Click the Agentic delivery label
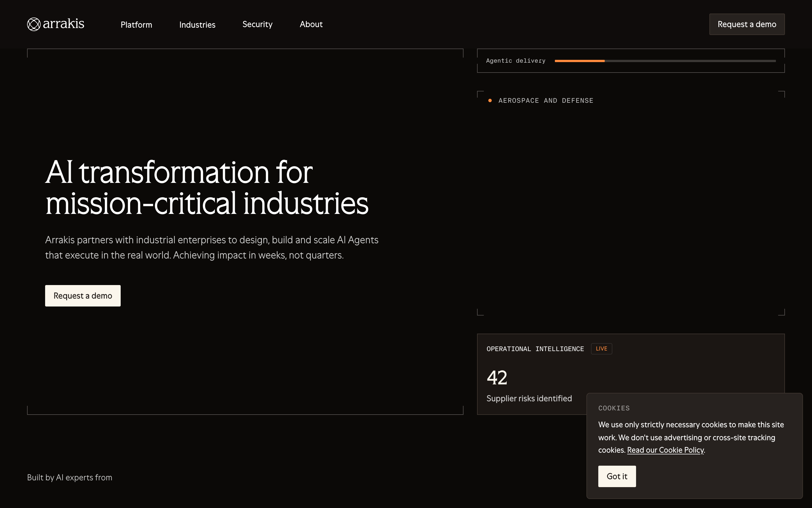The height and width of the screenshot is (508, 812). (x=516, y=61)
